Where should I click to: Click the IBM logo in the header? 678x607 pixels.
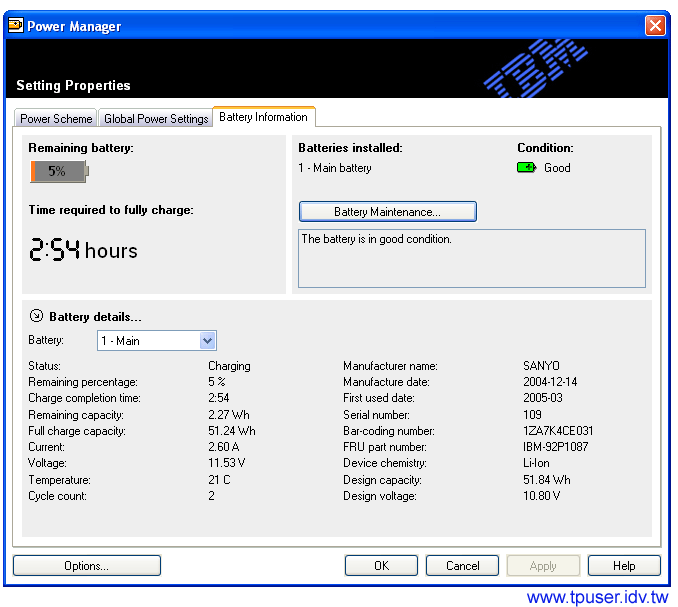[x=530, y=69]
